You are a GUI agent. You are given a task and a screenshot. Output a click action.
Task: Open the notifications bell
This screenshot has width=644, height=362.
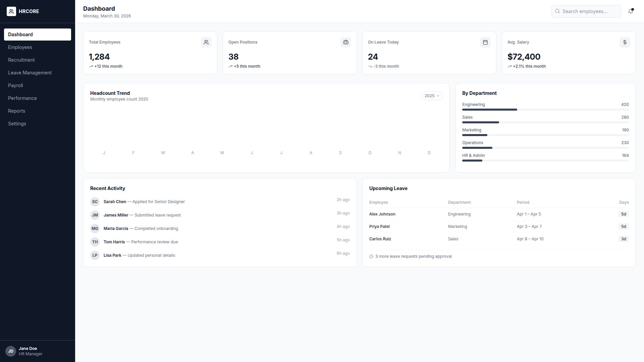[631, 11]
